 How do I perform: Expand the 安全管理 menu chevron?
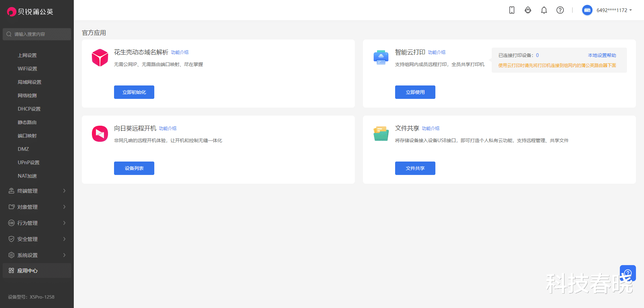click(64, 239)
